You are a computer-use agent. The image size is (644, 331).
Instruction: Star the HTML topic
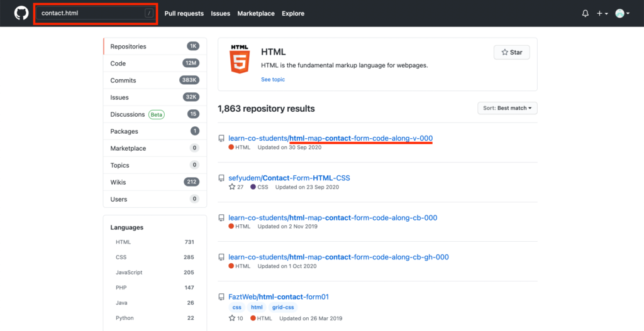point(512,53)
